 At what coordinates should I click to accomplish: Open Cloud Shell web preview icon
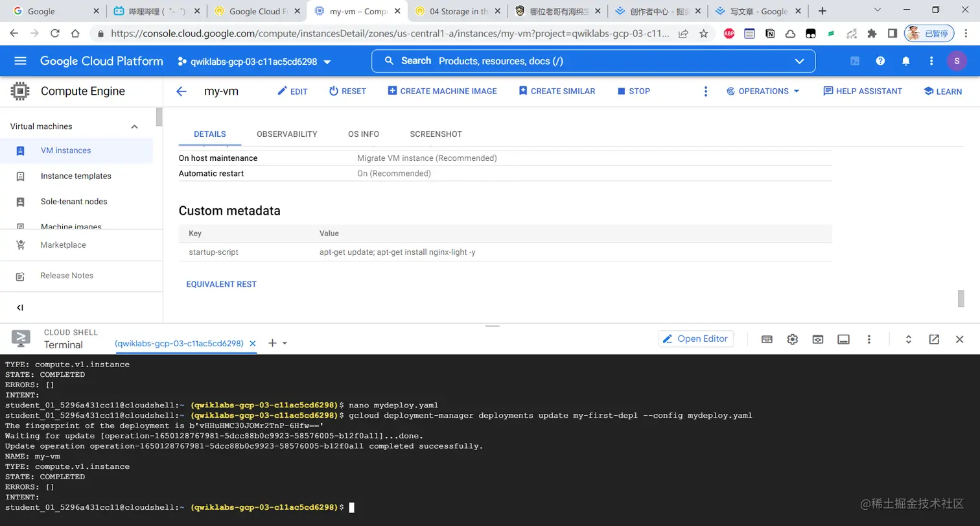point(818,339)
